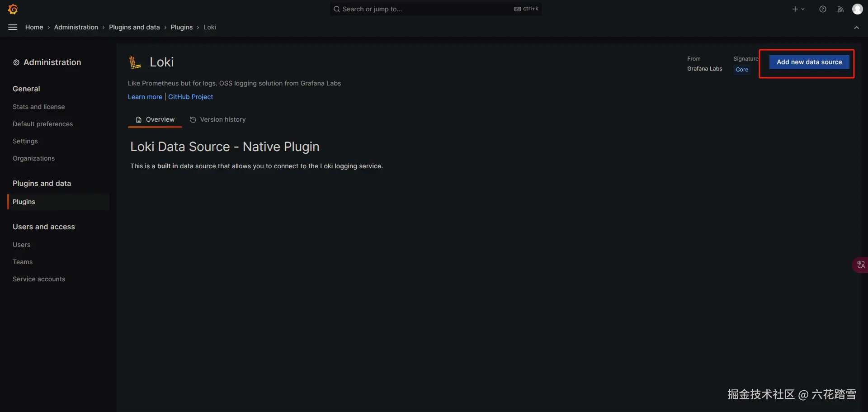Focus the Search or jump to field
Screen dimensions: 868x412
[x=436, y=9]
